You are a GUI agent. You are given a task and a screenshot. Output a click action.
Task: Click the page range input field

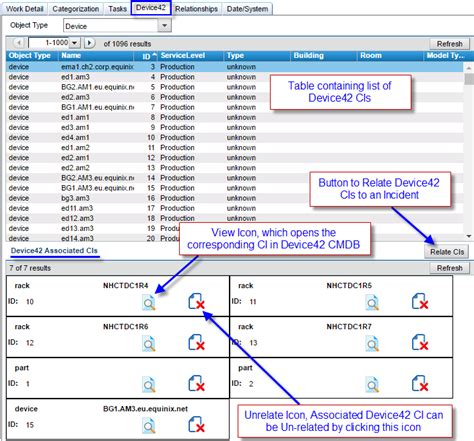click(x=49, y=43)
